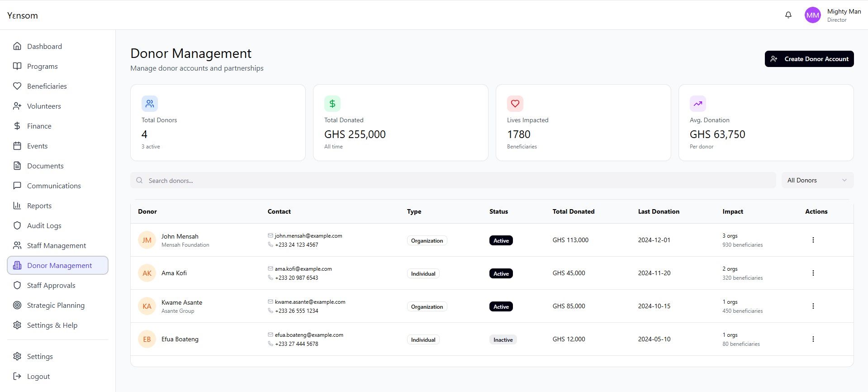
Task: Click the Audit Logs shield icon
Action: (17, 225)
